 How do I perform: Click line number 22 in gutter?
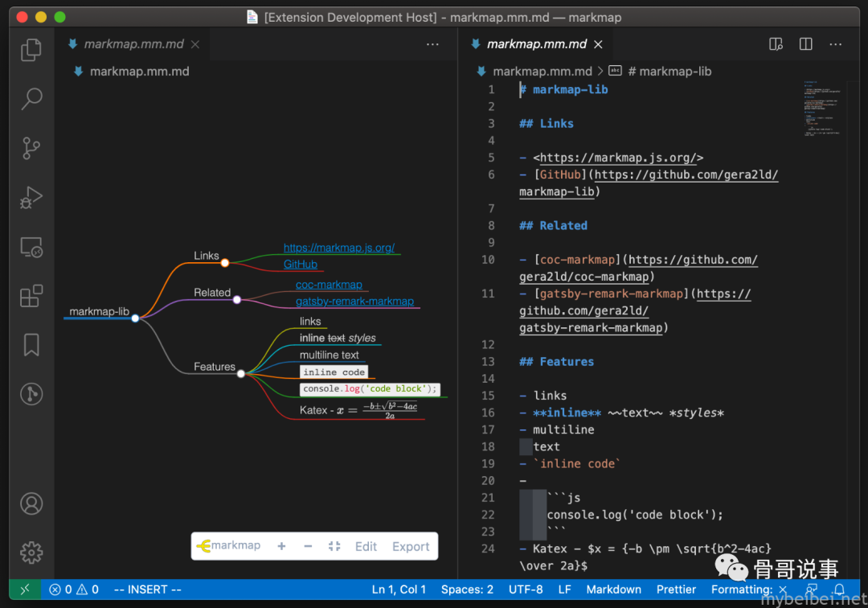pyautogui.click(x=488, y=515)
